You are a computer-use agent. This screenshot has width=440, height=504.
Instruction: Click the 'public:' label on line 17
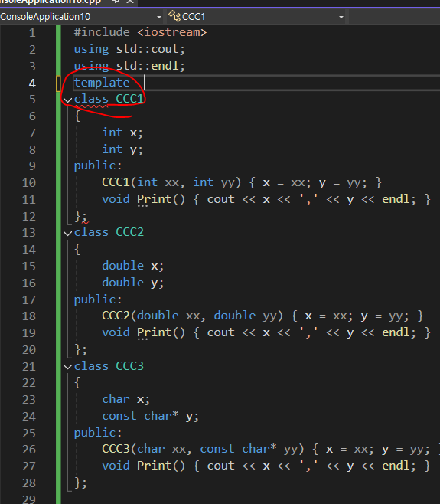[x=98, y=299]
